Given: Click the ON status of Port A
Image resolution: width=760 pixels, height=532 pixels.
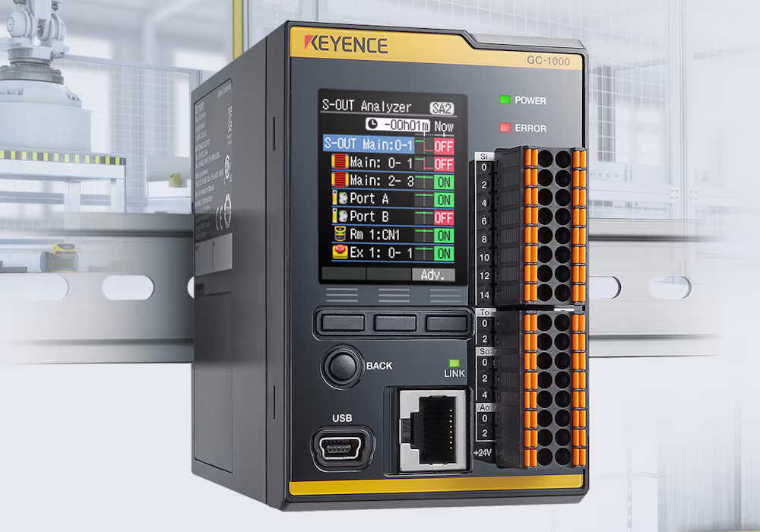Looking at the screenshot, I should pos(444,200).
